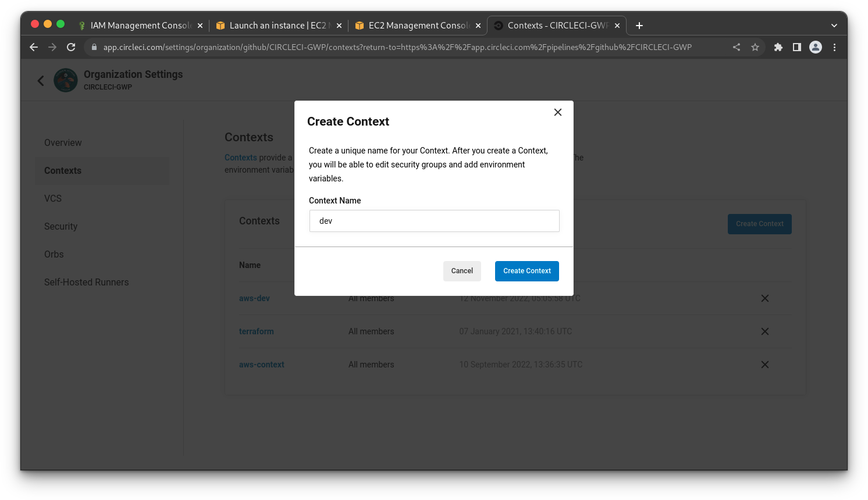
Task: Click the back chevron beside Organization Settings
Action: 41,80
